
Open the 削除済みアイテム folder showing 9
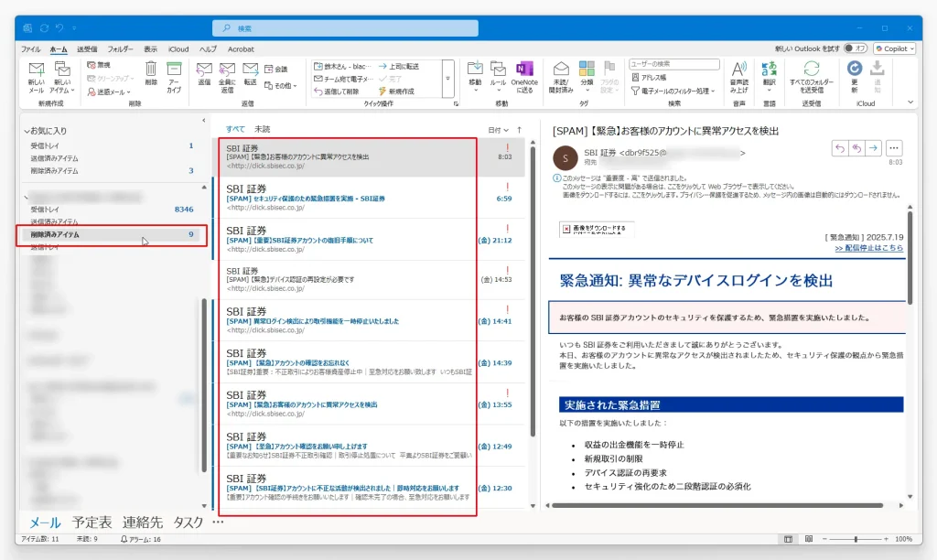[112, 235]
